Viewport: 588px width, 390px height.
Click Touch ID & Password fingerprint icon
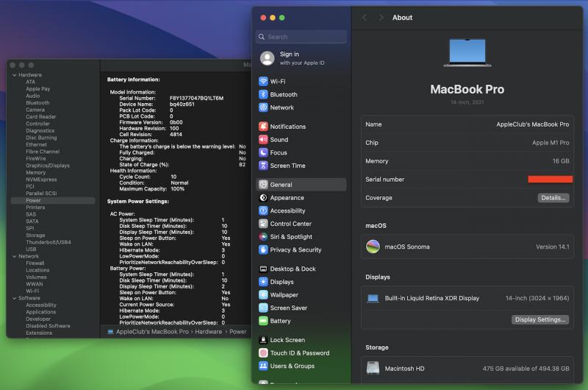pyautogui.click(x=263, y=352)
